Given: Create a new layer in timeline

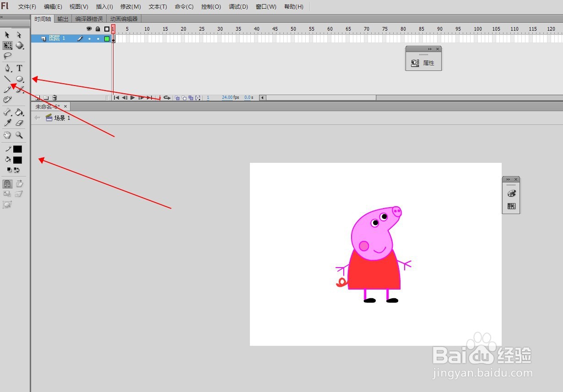Looking at the screenshot, I should tap(38, 97).
